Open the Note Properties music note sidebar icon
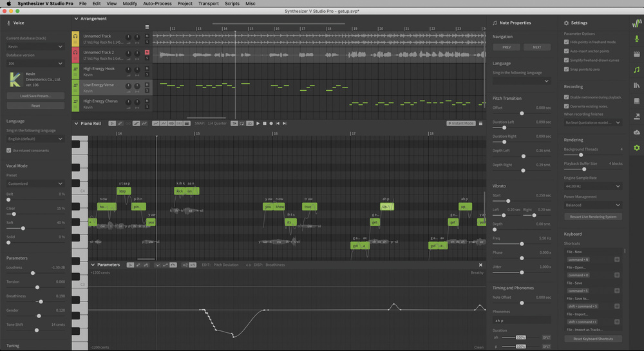This screenshot has width=644, height=351. 636,70
